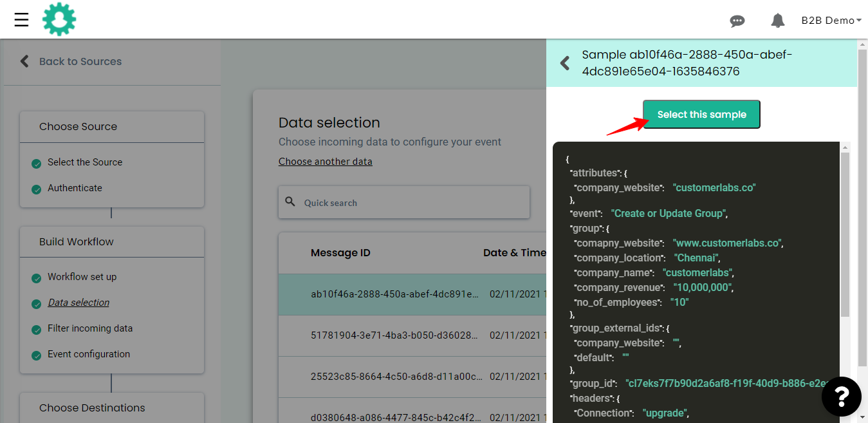Expand the B2B Demo account dropdown
Screen dimensions: 868x423
(831, 21)
